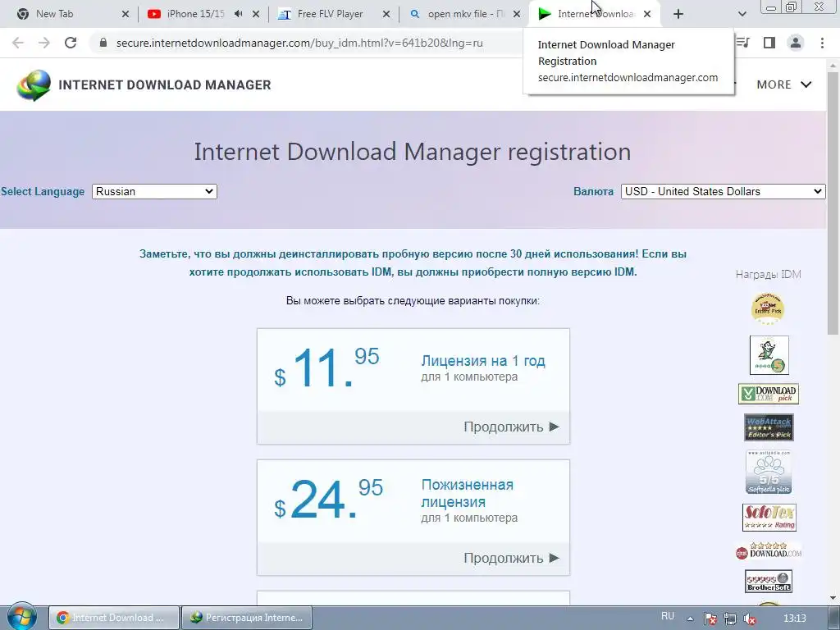Click the scrollbar down arrow
This screenshot has width=840, height=630.
[x=833, y=597]
